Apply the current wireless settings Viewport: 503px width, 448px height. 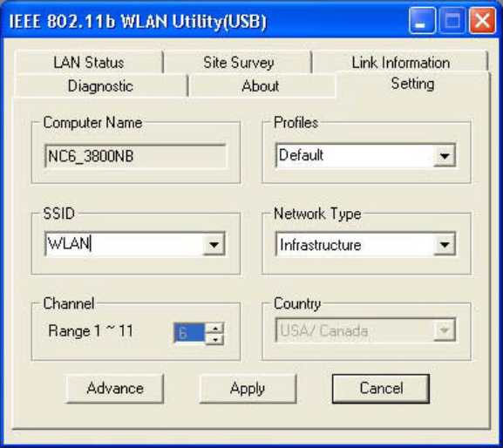click(248, 389)
